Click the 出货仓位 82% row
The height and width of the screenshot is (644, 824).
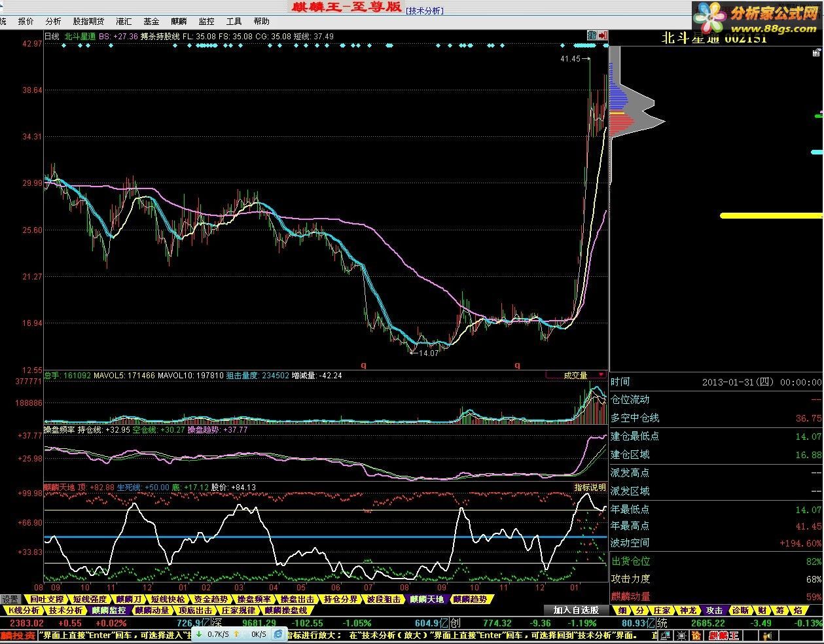(716, 561)
